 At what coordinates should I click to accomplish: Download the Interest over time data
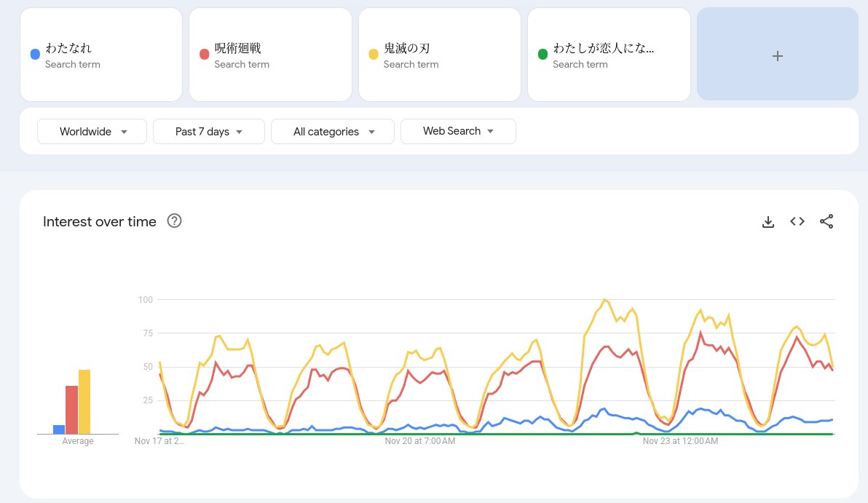(768, 222)
